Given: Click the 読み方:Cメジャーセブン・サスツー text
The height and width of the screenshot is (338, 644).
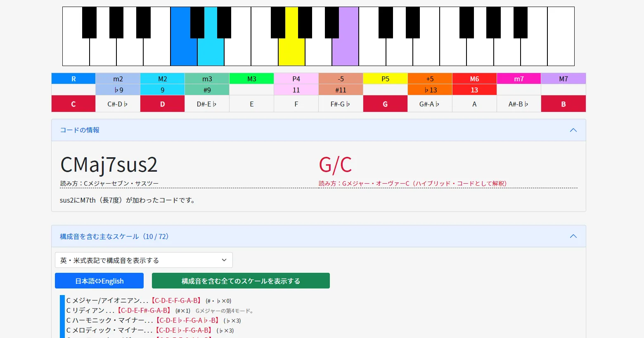Looking at the screenshot, I should 109,183.
